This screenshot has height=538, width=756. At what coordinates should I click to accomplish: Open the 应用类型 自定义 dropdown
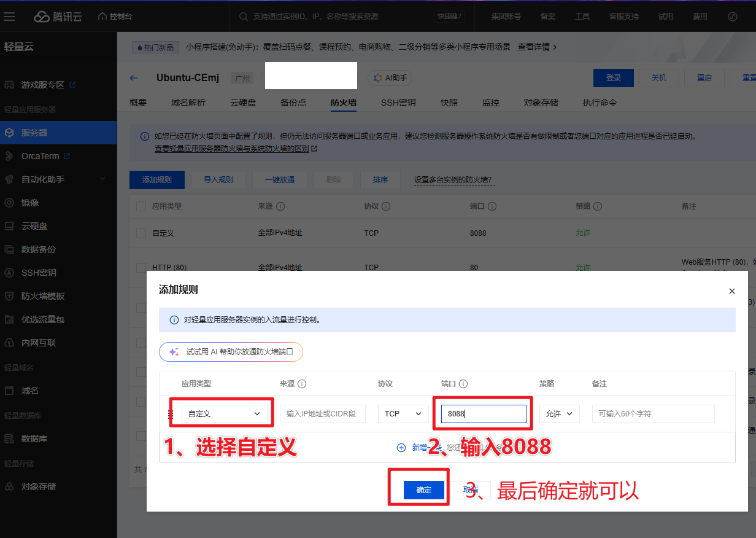click(224, 414)
